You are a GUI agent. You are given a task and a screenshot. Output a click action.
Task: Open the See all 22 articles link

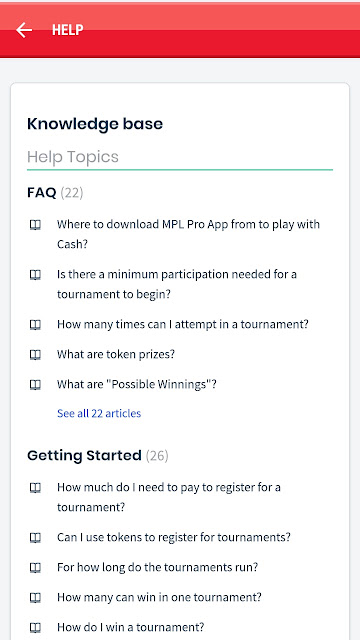pos(99,413)
